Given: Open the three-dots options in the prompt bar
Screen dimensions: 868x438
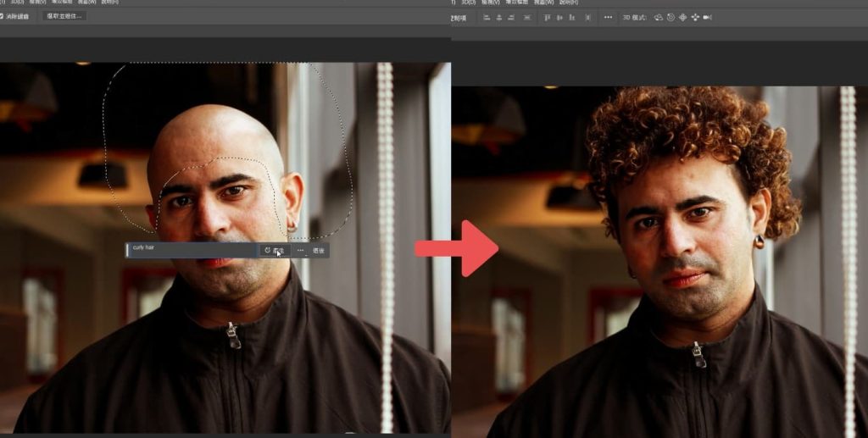Looking at the screenshot, I should pos(301,251).
